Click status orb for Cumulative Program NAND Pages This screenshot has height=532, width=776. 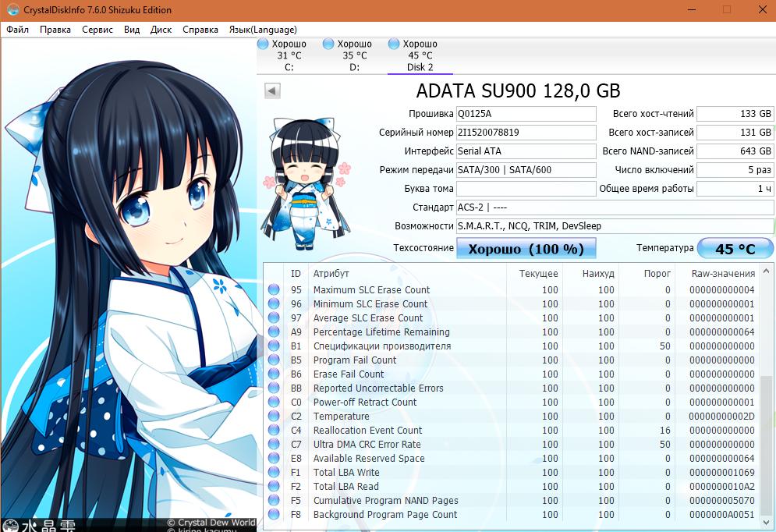(x=274, y=500)
